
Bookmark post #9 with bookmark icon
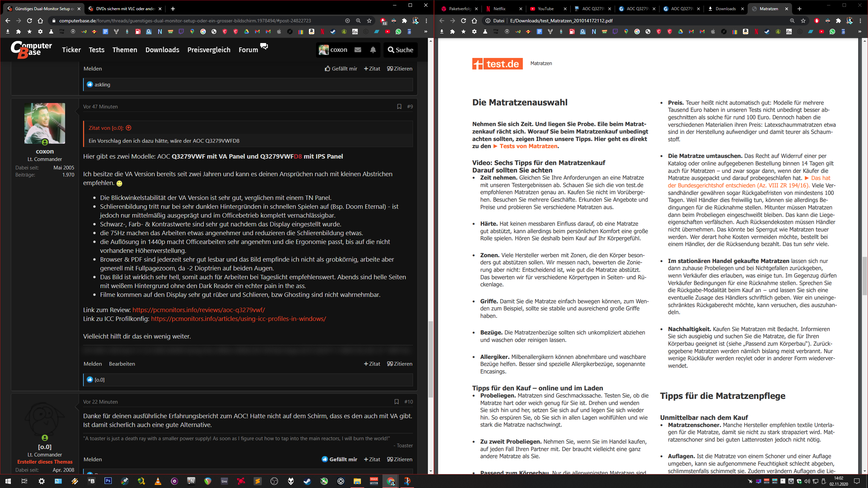click(x=399, y=106)
